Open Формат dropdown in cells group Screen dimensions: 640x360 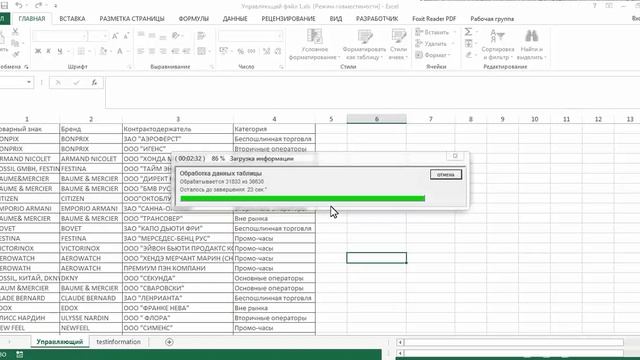point(433,55)
